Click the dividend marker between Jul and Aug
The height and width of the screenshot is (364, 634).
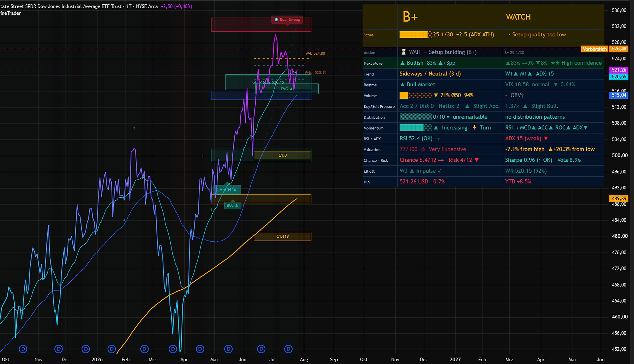click(288, 349)
